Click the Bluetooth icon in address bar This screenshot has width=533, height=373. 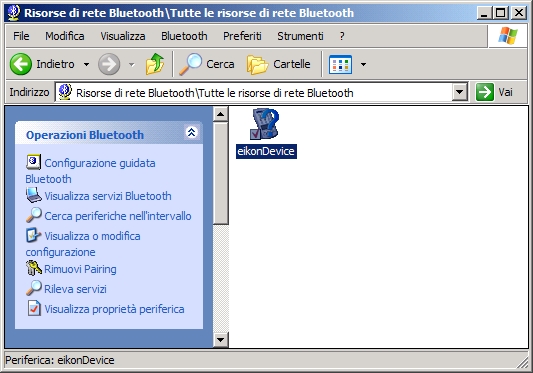(x=65, y=92)
